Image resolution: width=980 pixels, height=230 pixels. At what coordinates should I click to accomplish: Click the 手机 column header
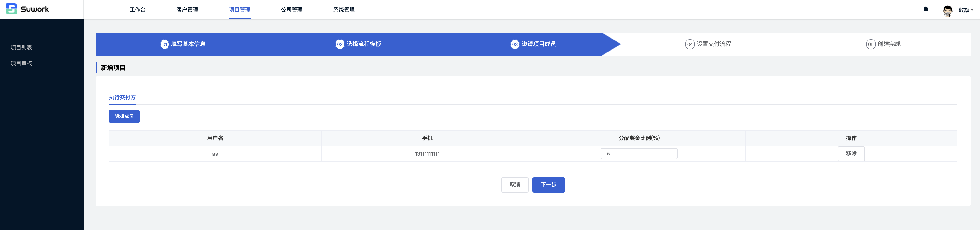(427, 138)
